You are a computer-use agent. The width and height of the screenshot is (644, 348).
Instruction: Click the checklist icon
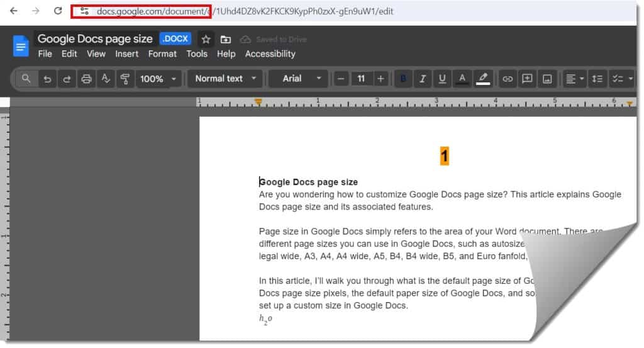click(x=618, y=79)
